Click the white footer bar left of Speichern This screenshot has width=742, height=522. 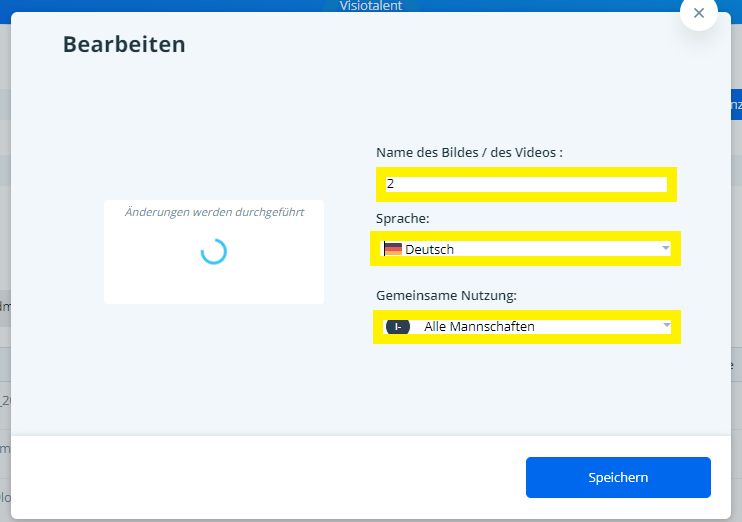coord(260,477)
